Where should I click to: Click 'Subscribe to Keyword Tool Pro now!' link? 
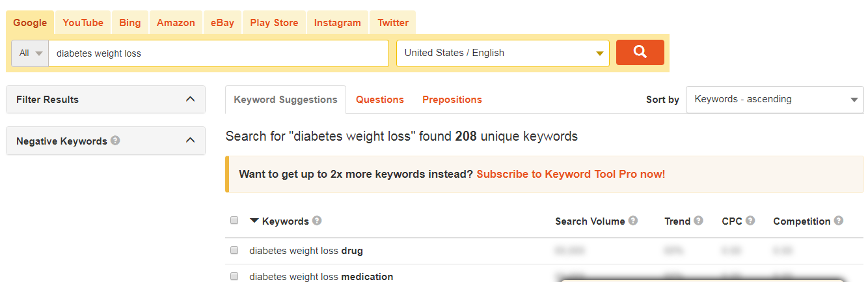tap(571, 174)
